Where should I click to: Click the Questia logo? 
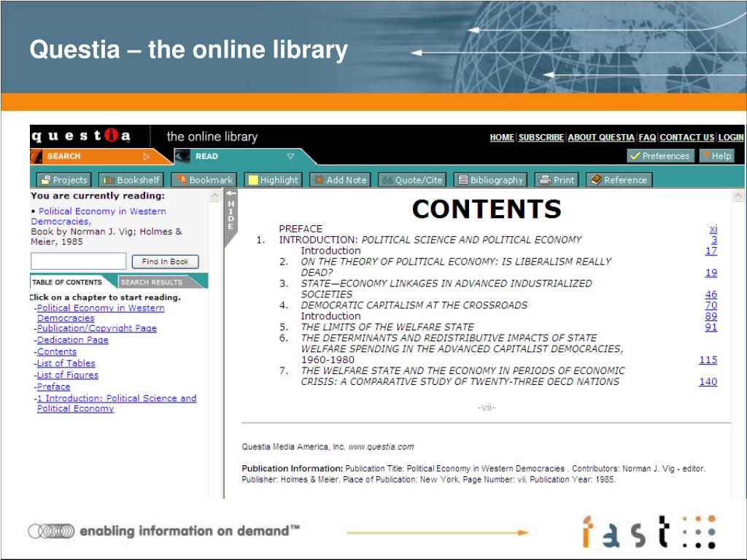coord(81,136)
